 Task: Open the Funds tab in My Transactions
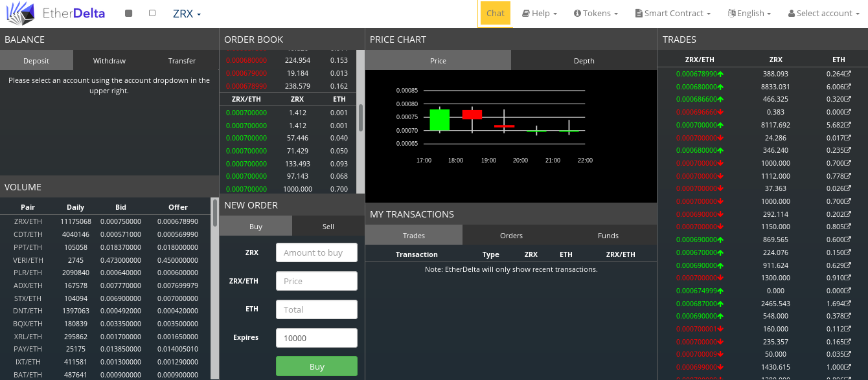608,236
